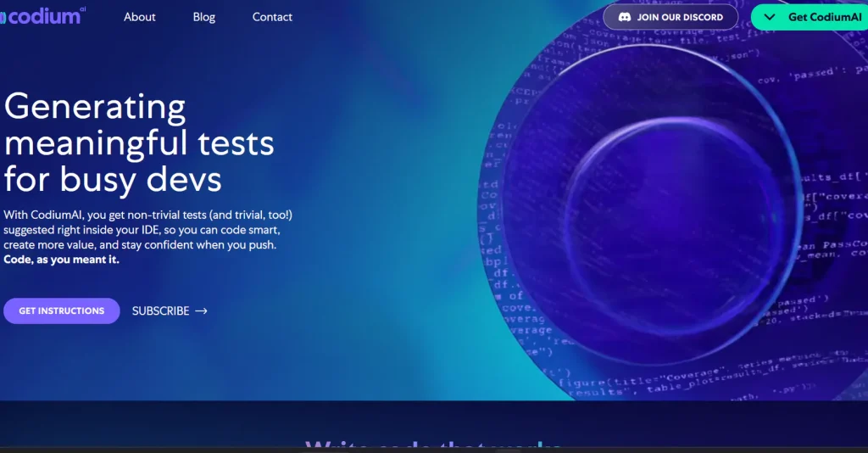
Task: Open the About menu item
Action: (139, 17)
